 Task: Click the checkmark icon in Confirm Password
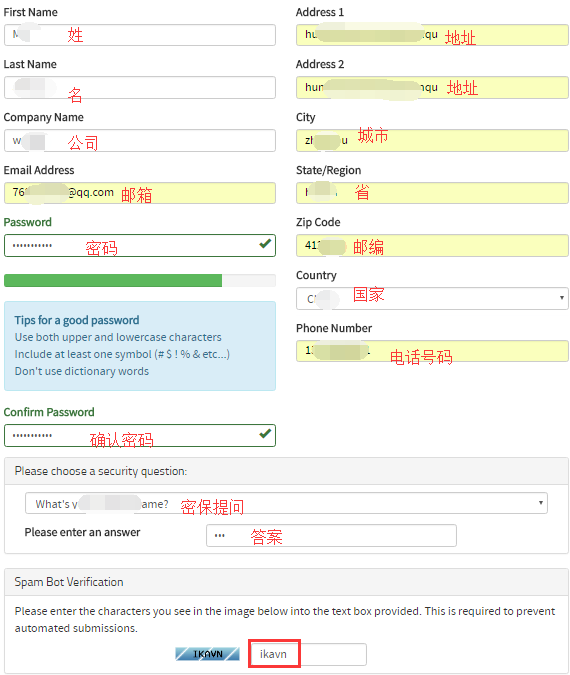point(265,433)
